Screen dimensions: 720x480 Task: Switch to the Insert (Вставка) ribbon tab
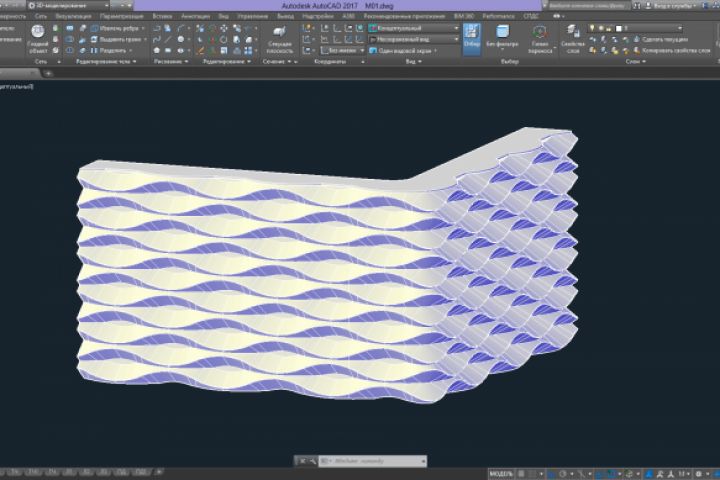coord(163,17)
